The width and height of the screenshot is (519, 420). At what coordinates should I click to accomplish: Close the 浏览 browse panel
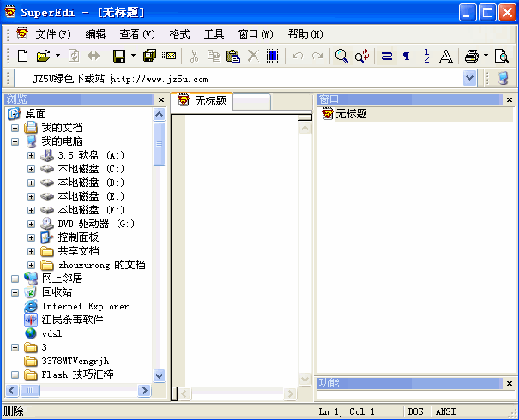point(161,99)
